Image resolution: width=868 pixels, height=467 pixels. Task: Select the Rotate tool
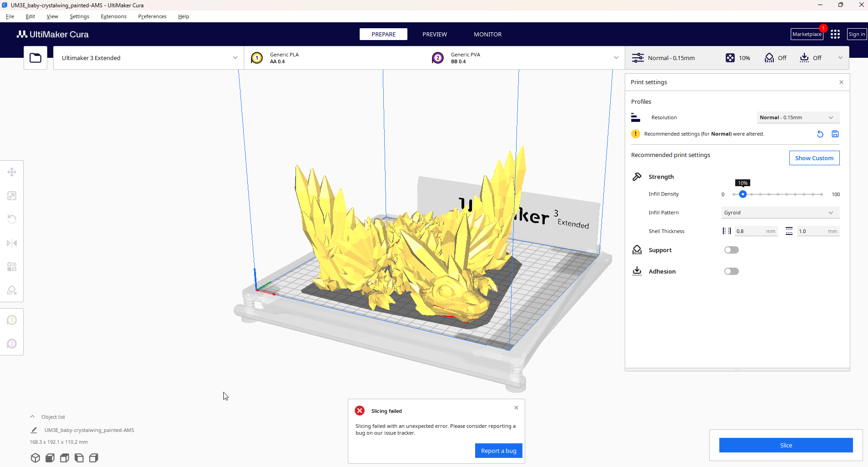pyautogui.click(x=12, y=219)
